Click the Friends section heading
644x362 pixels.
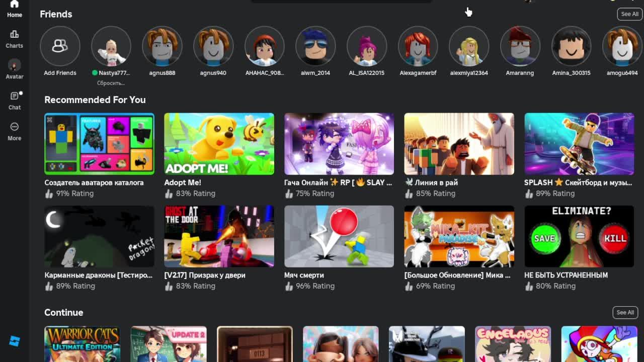(x=56, y=14)
